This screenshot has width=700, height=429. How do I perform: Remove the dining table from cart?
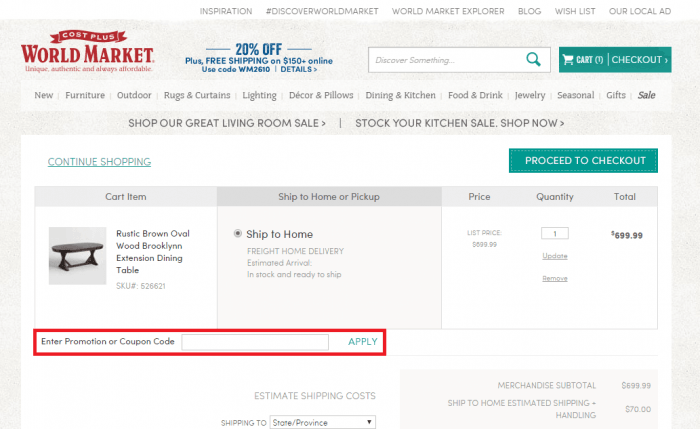pyautogui.click(x=554, y=278)
